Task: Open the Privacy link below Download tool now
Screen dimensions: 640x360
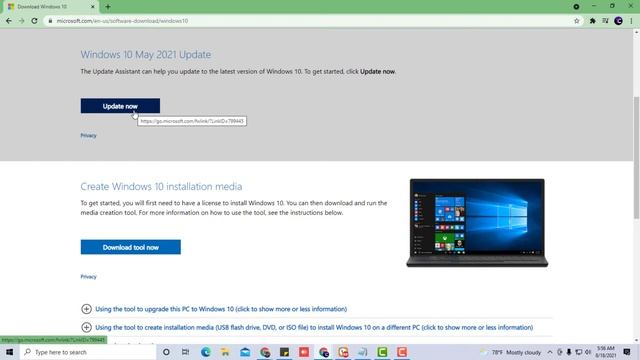Action: (88, 277)
